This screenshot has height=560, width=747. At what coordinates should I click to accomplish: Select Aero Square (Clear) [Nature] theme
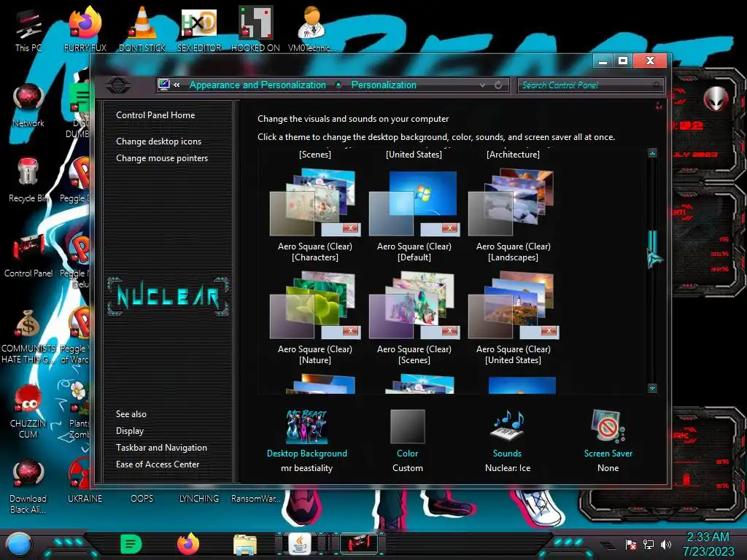315,318
